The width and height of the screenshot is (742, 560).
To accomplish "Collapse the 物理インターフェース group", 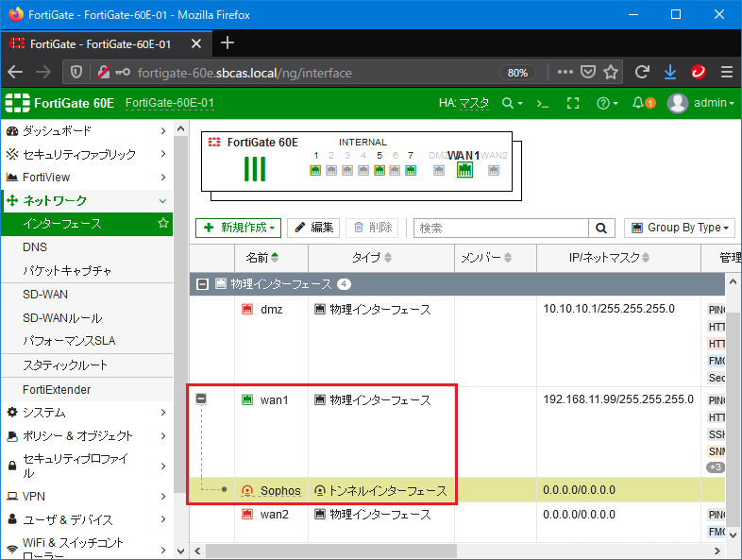I will point(203,284).
